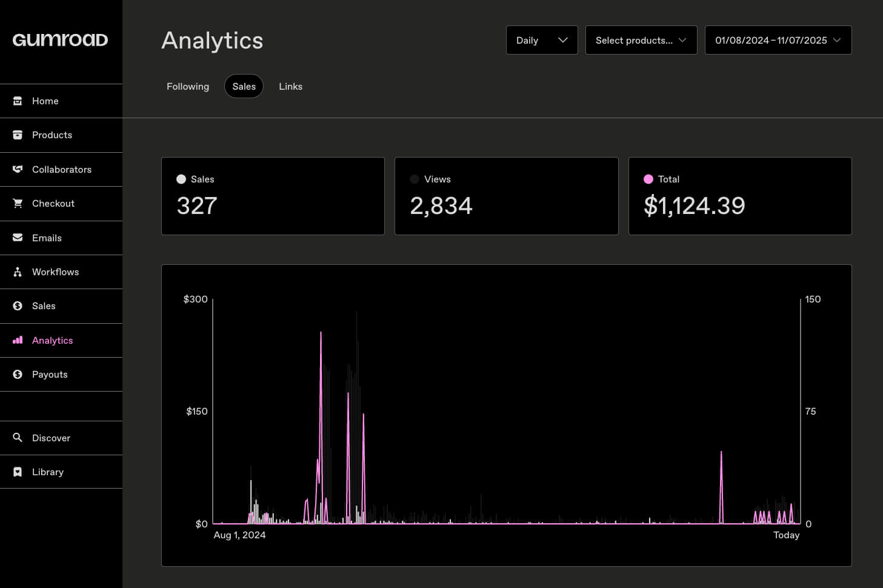Image resolution: width=883 pixels, height=588 pixels.
Task: Select the Home icon in the sidebar
Action: (x=18, y=101)
